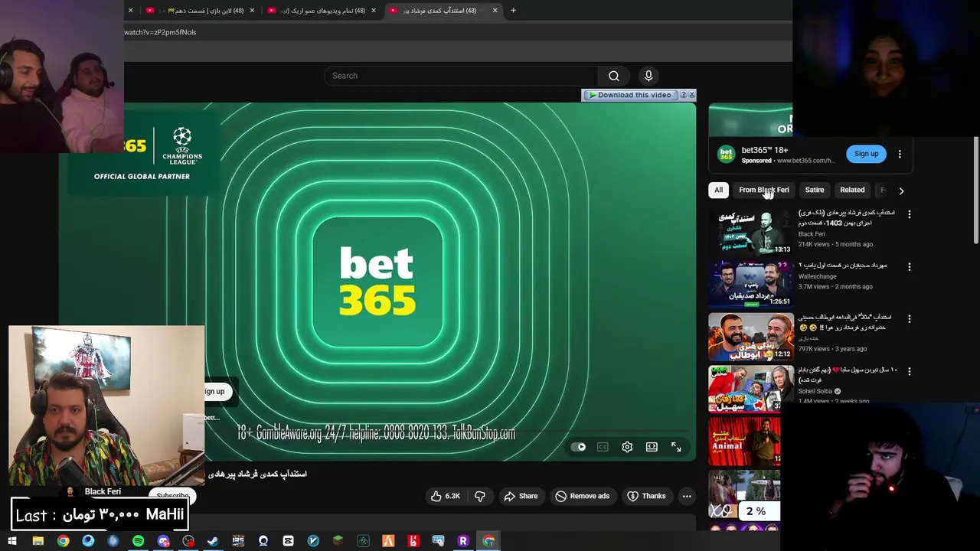Select the Satire filter chip
980x551 pixels.
point(815,190)
